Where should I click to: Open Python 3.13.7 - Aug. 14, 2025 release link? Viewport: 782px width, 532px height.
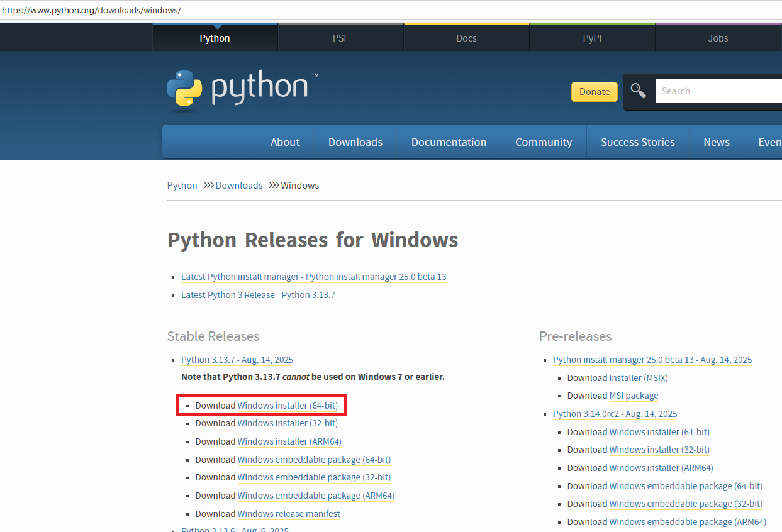tap(237, 360)
